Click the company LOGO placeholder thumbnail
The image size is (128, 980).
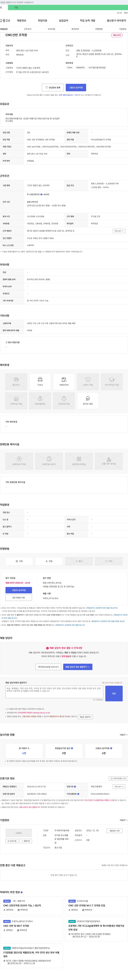19,833
